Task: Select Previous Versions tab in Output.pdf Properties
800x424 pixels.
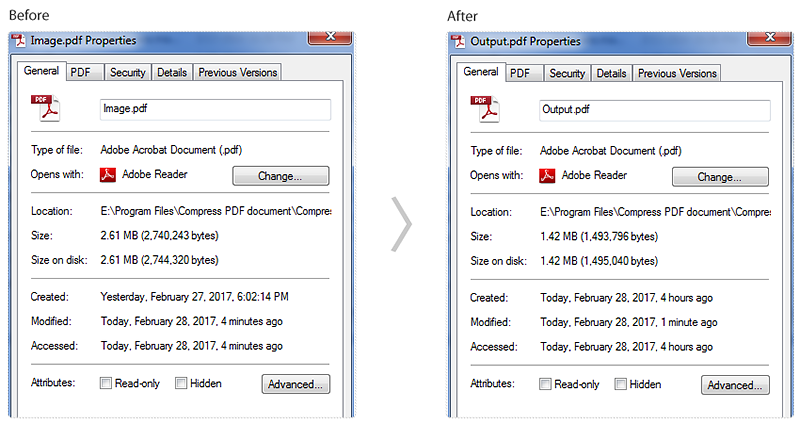Action: click(677, 73)
